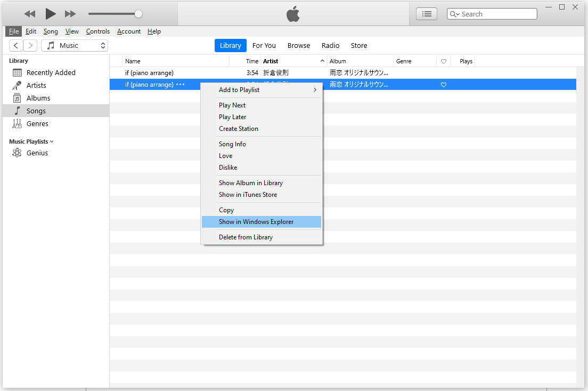Expand the Add to Playlist submenu

pyautogui.click(x=262, y=90)
